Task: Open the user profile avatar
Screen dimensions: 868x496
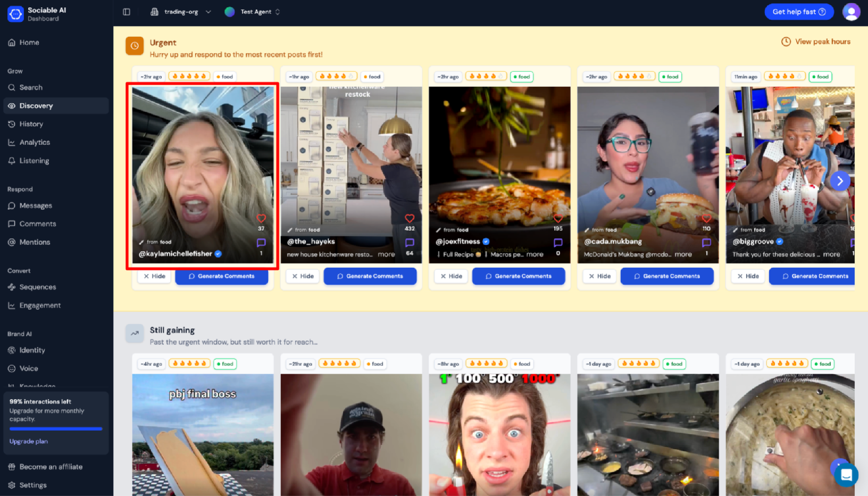Action: click(x=851, y=12)
